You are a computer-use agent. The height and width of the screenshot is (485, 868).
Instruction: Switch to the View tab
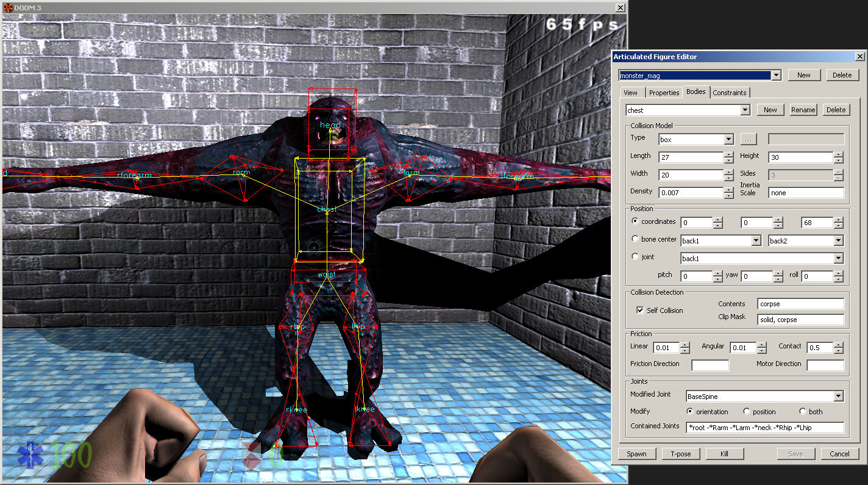[631, 93]
